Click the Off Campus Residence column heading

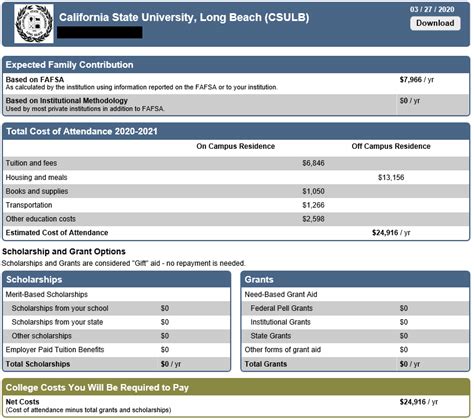point(391,146)
